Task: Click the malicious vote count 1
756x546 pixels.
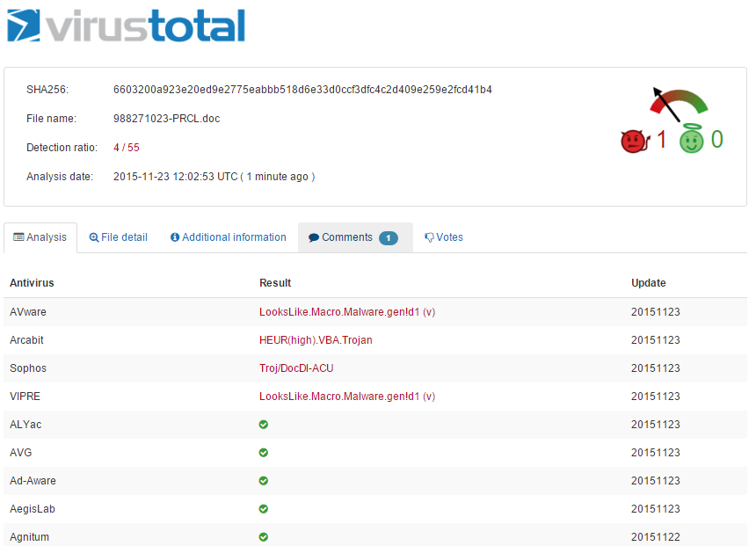Action: pyautogui.click(x=661, y=140)
